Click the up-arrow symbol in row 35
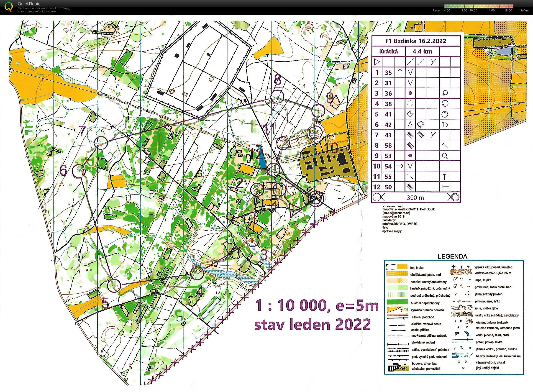Screen dimensions: 533x392 click(400, 72)
